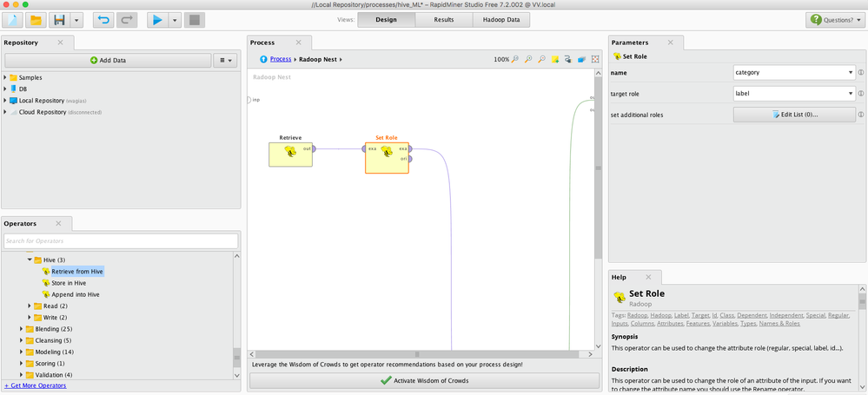
Task: Add a note with the yellow sticky icon
Action: tap(555, 59)
